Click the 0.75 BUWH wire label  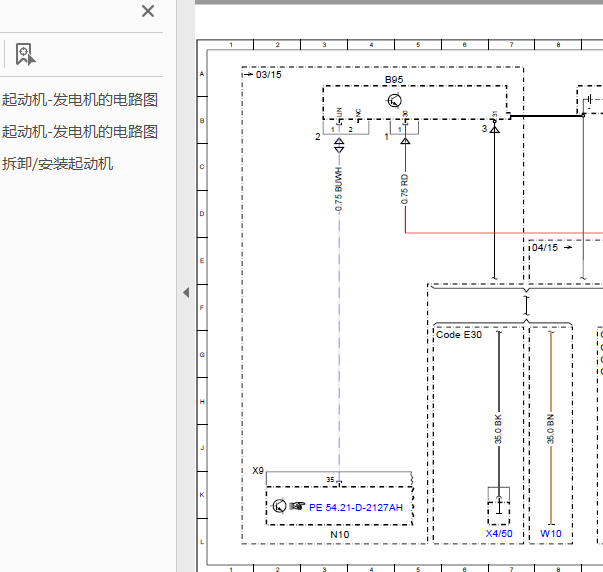(x=338, y=189)
